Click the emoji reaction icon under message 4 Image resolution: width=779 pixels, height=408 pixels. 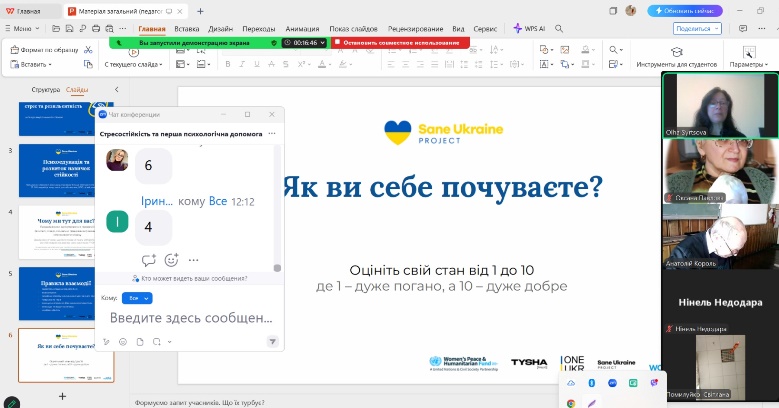tap(171, 259)
